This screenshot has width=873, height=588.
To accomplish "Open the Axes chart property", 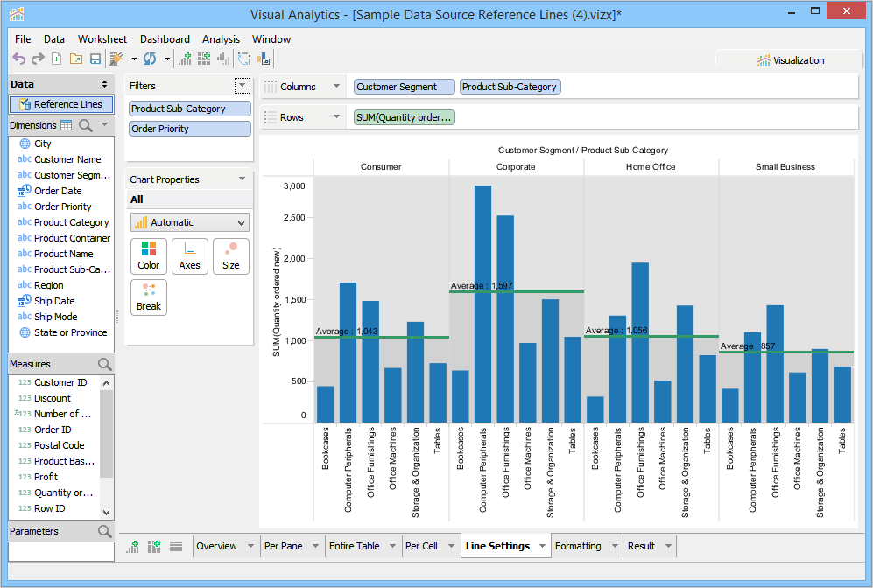I will click(x=190, y=255).
